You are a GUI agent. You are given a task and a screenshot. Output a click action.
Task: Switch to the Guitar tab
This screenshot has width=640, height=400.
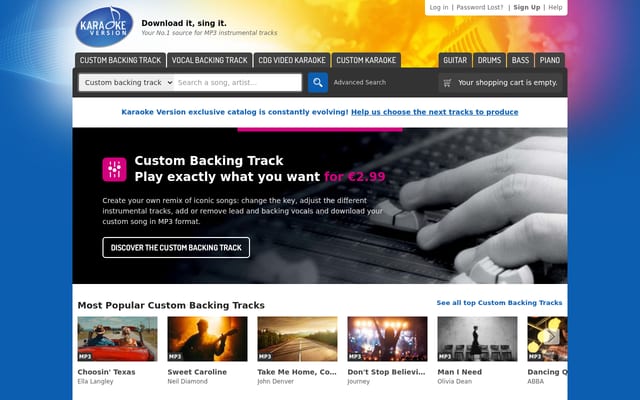[x=455, y=60]
